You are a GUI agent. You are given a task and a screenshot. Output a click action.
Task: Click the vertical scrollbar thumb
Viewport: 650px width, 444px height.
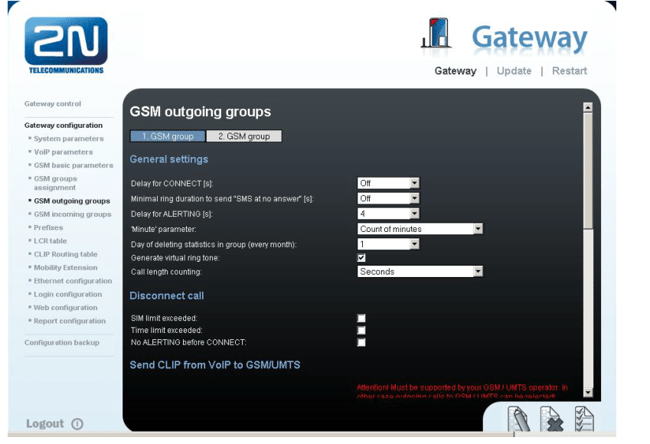pos(587,170)
